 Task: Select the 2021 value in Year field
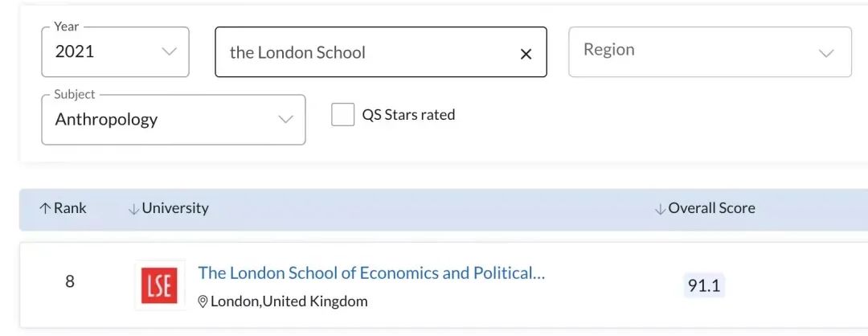(x=75, y=51)
